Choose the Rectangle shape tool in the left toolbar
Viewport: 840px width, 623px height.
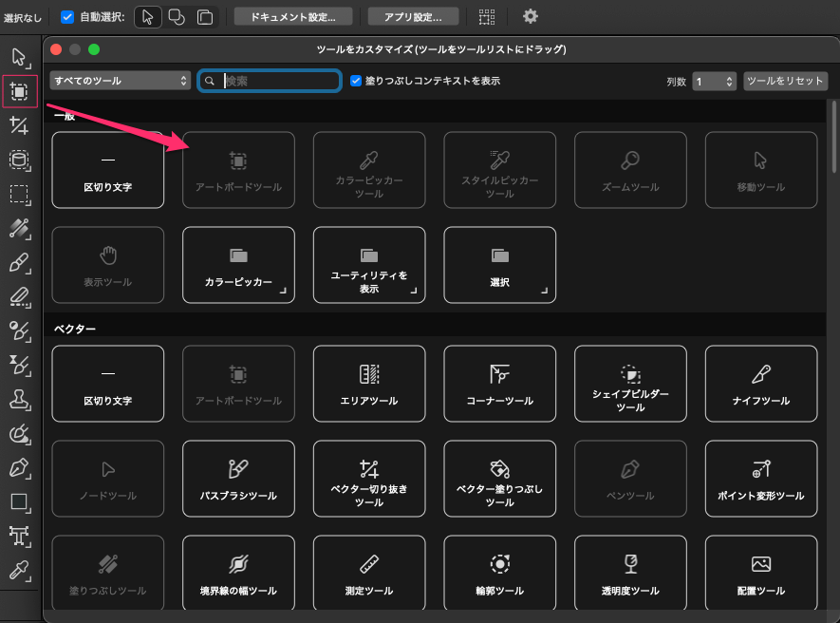pyautogui.click(x=20, y=501)
